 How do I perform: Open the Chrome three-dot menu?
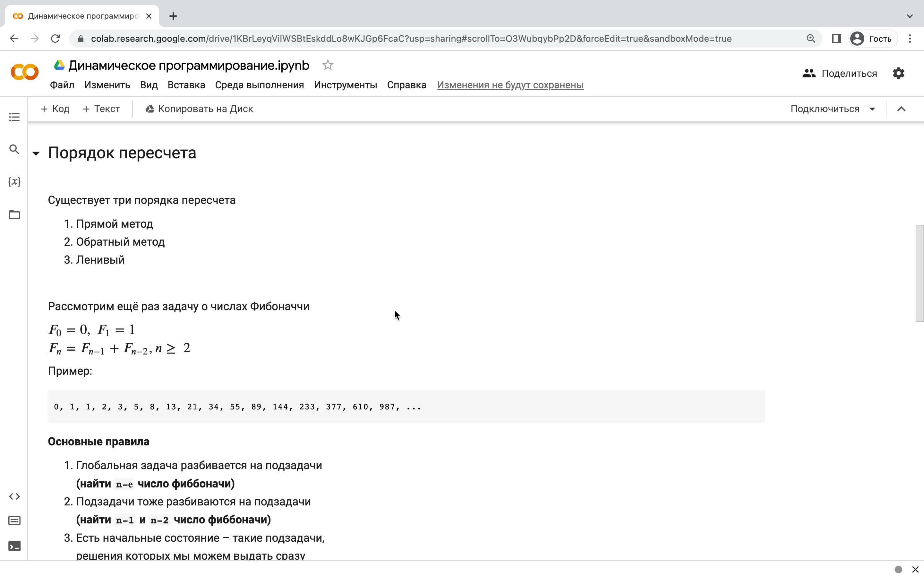[910, 39]
